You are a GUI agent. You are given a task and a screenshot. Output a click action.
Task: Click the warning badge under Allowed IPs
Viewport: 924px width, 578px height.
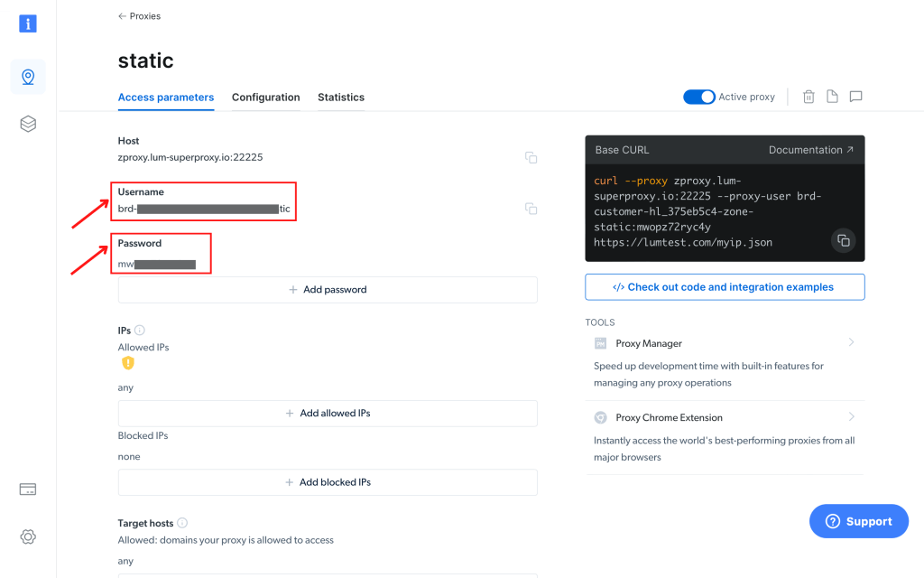click(x=127, y=363)
